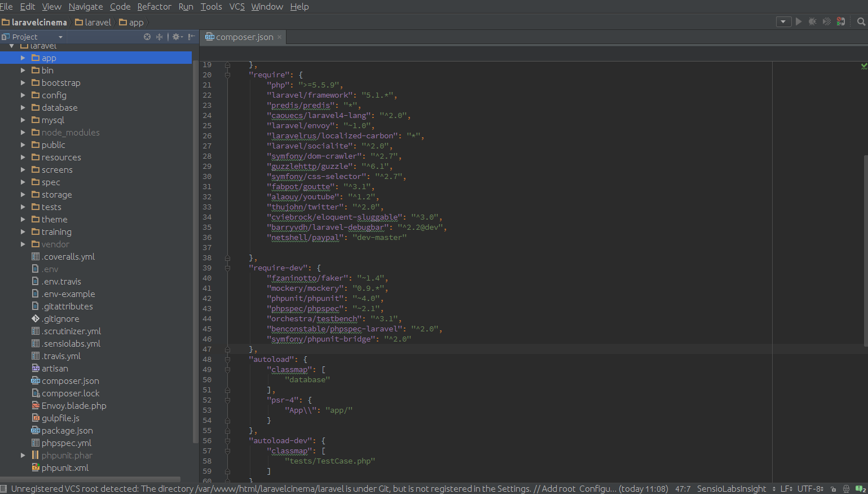
Task: Open the Help menu
Action: pyautogui.click(x=299, y=6)
